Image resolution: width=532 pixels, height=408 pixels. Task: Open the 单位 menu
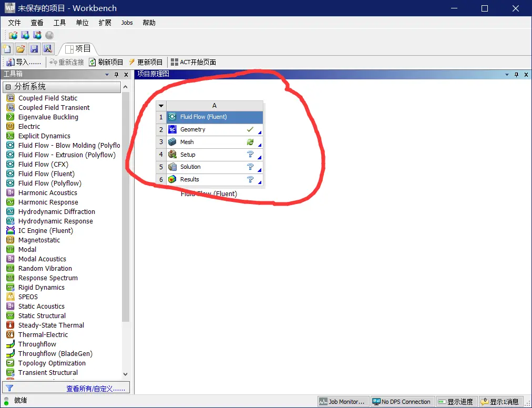point(82,23)
